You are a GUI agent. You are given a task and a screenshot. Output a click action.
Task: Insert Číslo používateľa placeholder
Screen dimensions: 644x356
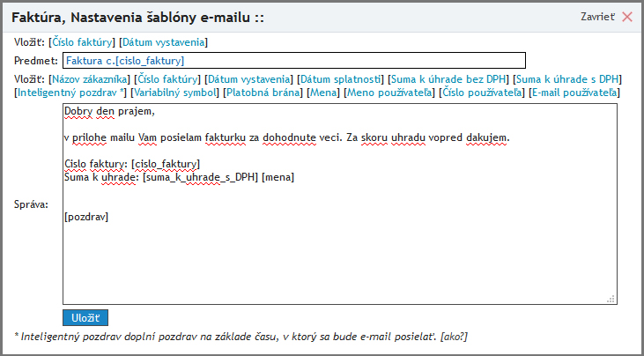tap(480, 92)
